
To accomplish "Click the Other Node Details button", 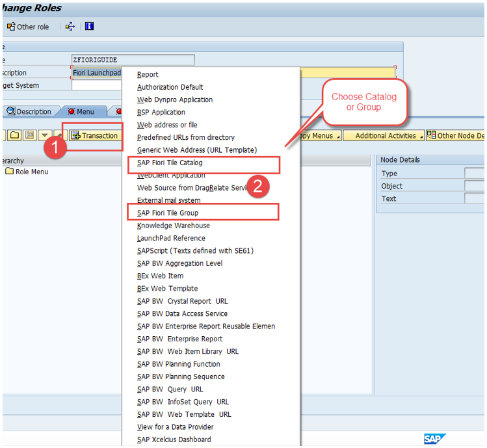I will pyautogui.click(x=455, y=135).
